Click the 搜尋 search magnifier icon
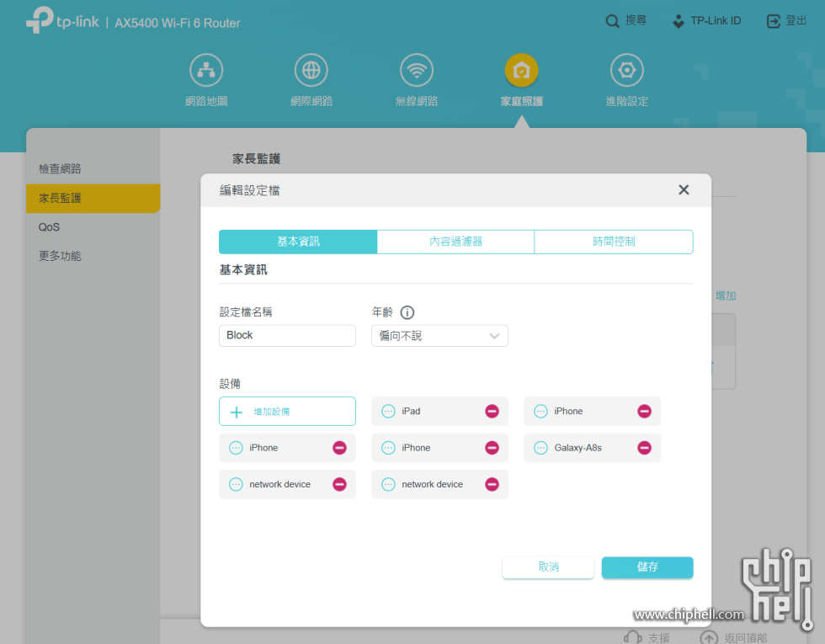The width and height of the screenshot is (825, 644). coord(612,21)
